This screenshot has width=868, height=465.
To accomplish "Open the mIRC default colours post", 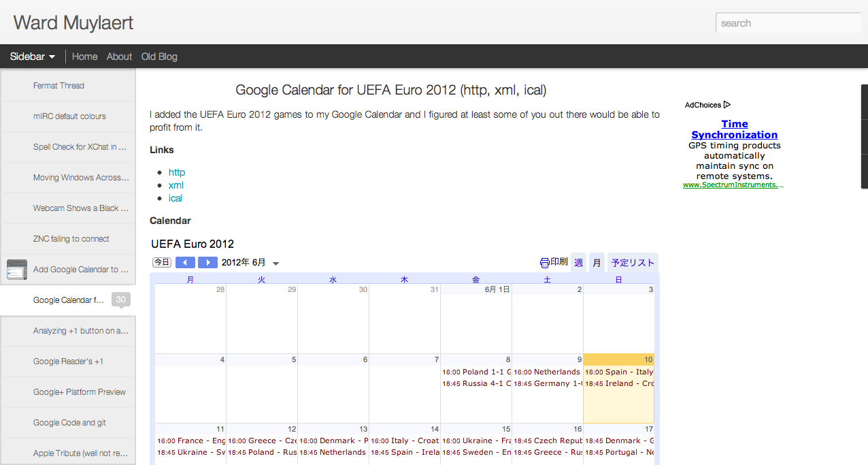I will [x=69, y=116].
